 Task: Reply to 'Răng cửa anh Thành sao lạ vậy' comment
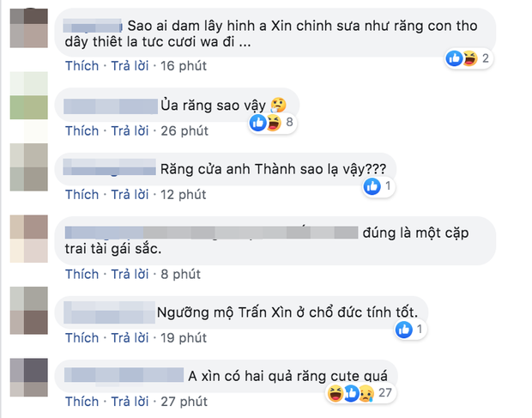coord(128,194)
